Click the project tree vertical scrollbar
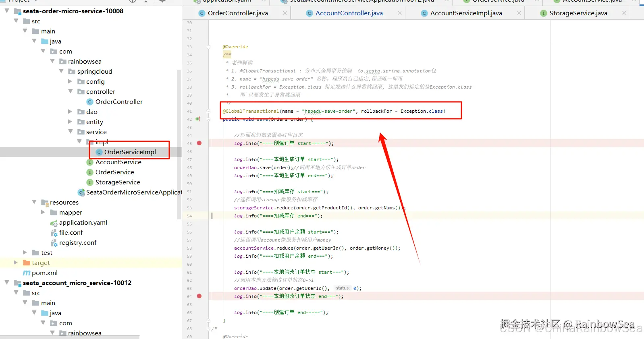The height and width of the screenshot is (339, 644). [x=179, y=145]
